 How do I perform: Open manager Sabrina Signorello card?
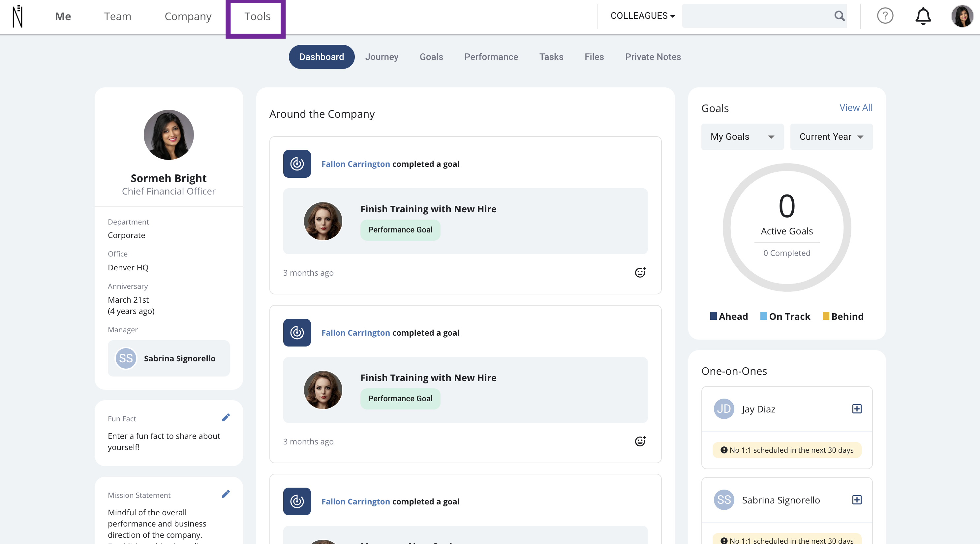point(168,358)
